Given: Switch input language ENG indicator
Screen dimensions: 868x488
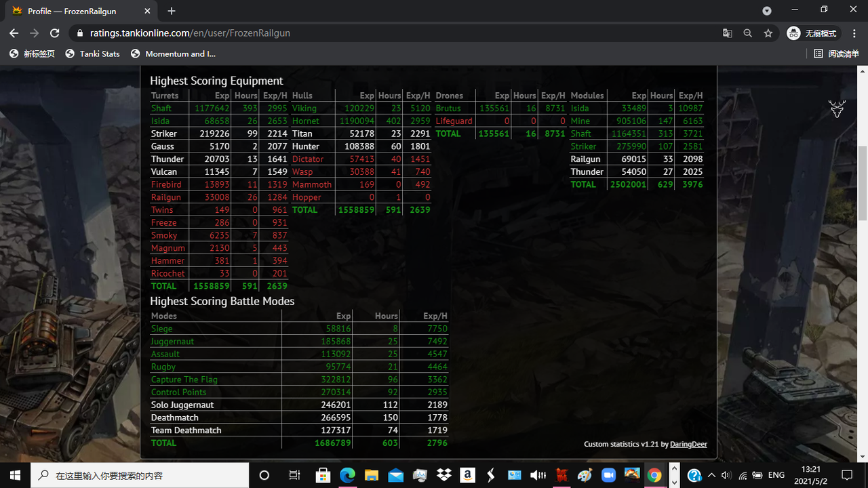Looking at the screenshot, I should click(x=776, y=475).
